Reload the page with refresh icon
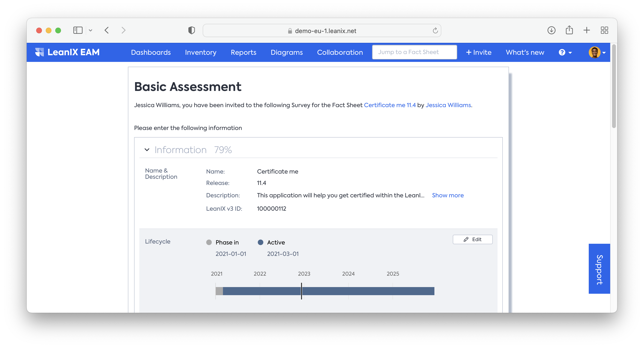 (x=435, y=31)
